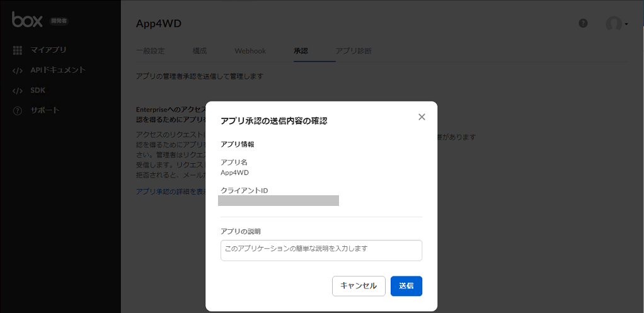Open SDK link in sidebar

pos(38,90)
